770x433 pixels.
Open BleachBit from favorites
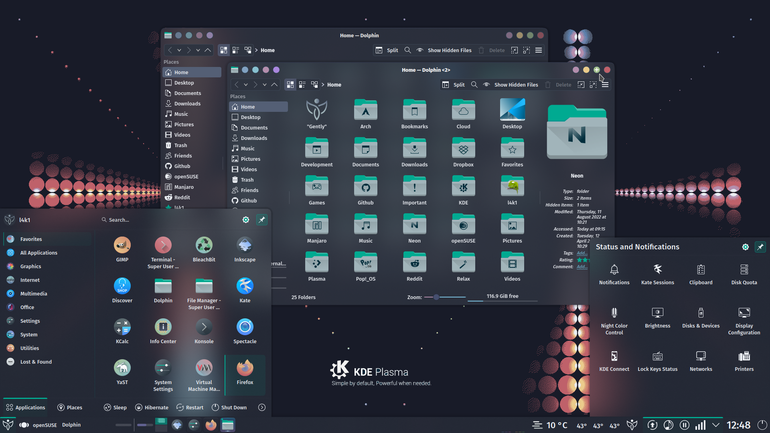(x=204, y=249)
